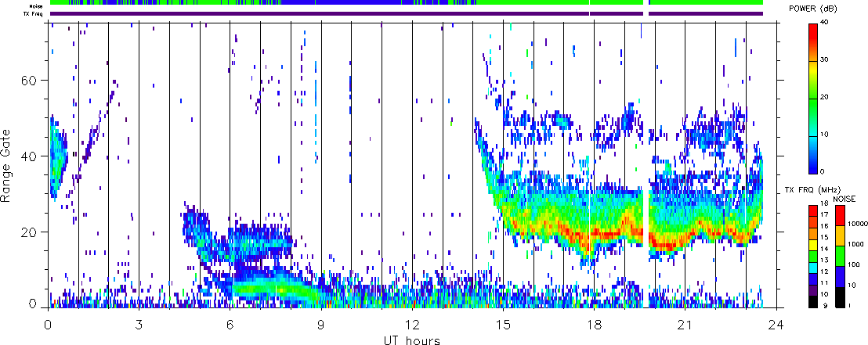Click the purple TX Freq strip above the plot
The image size is (868, 345).
click(407, 14)
